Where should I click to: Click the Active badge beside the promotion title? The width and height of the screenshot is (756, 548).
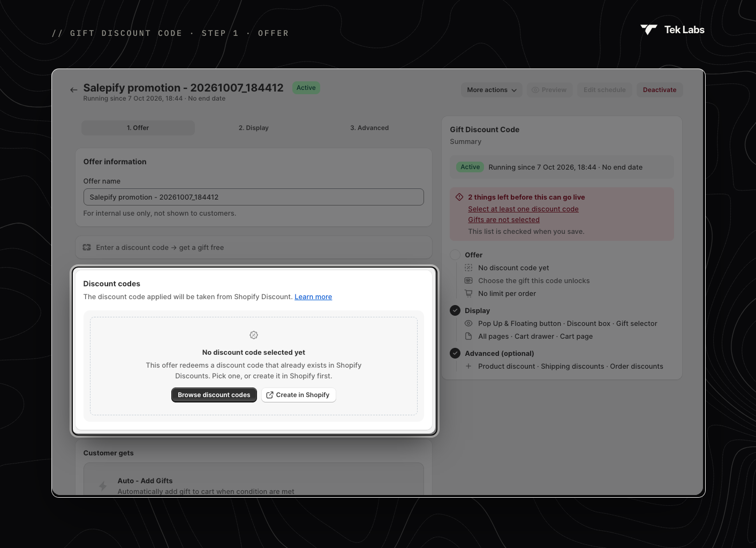pos(306,88)
